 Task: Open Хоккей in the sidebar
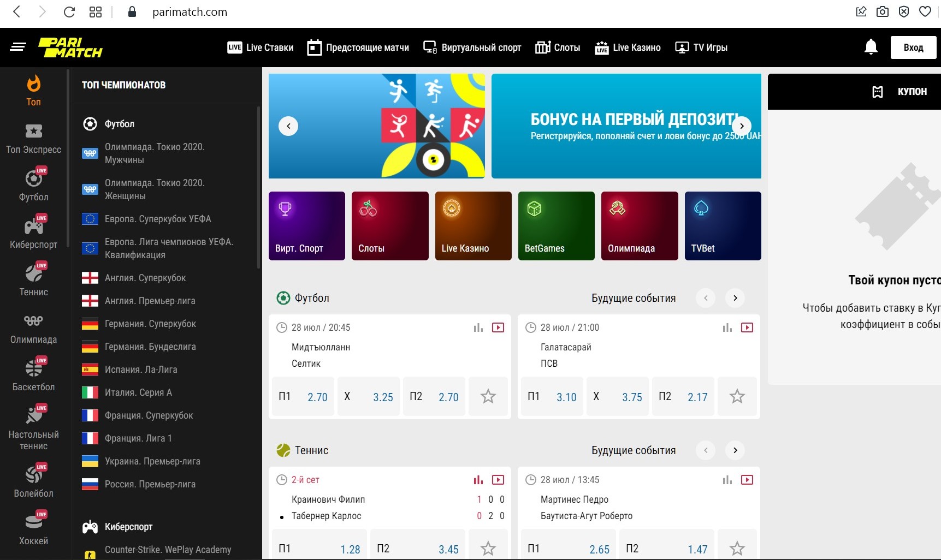[x=34, y=529]
